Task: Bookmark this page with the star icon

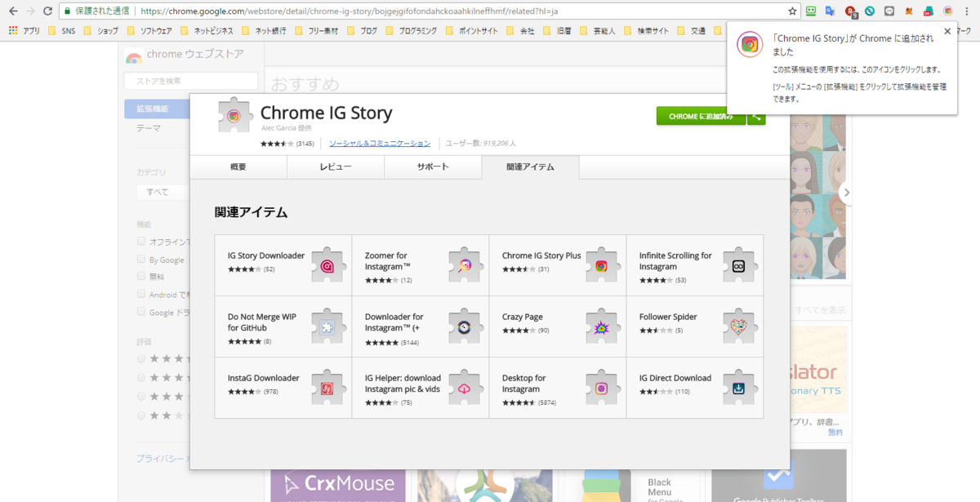Action: point(792,11)
